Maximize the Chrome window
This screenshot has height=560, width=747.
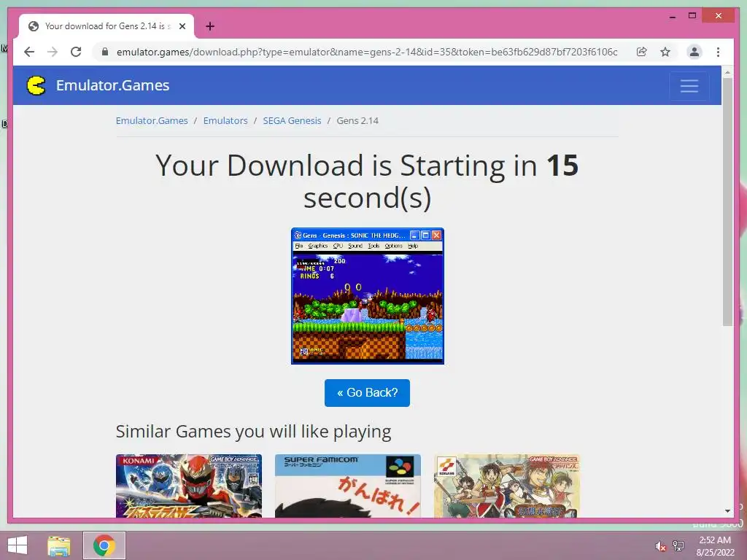[x=692, y=16]
